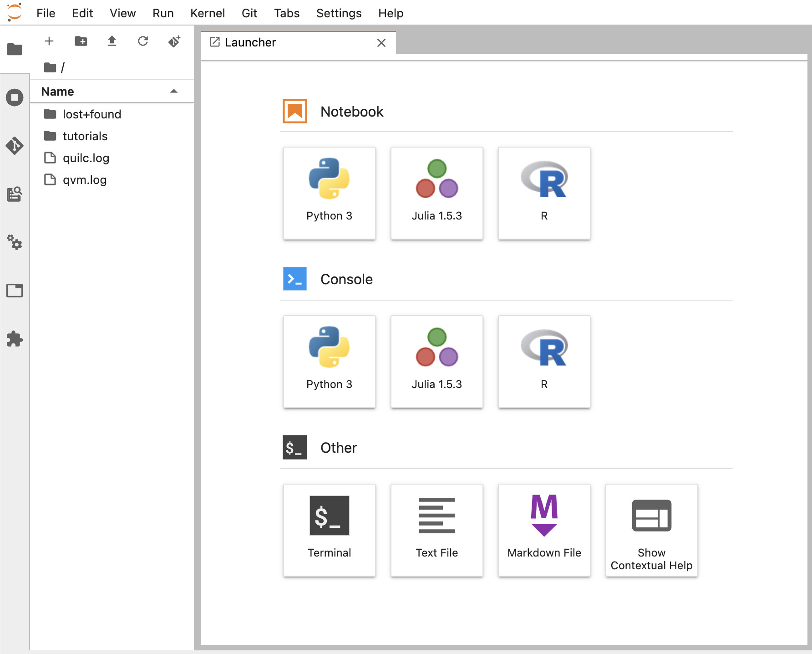The height and width of the screenshot is (654, 812).
Task: Click the Console section heading
Action: click(x=346, y=279)
